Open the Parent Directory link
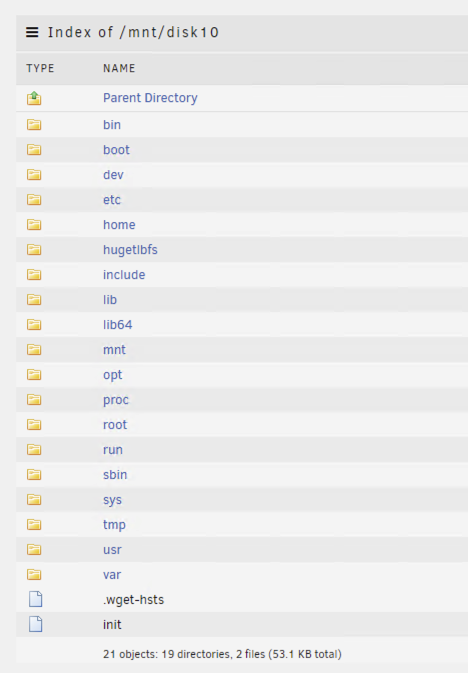This screenshot has width=468, height=673. [x=150, y=98]
